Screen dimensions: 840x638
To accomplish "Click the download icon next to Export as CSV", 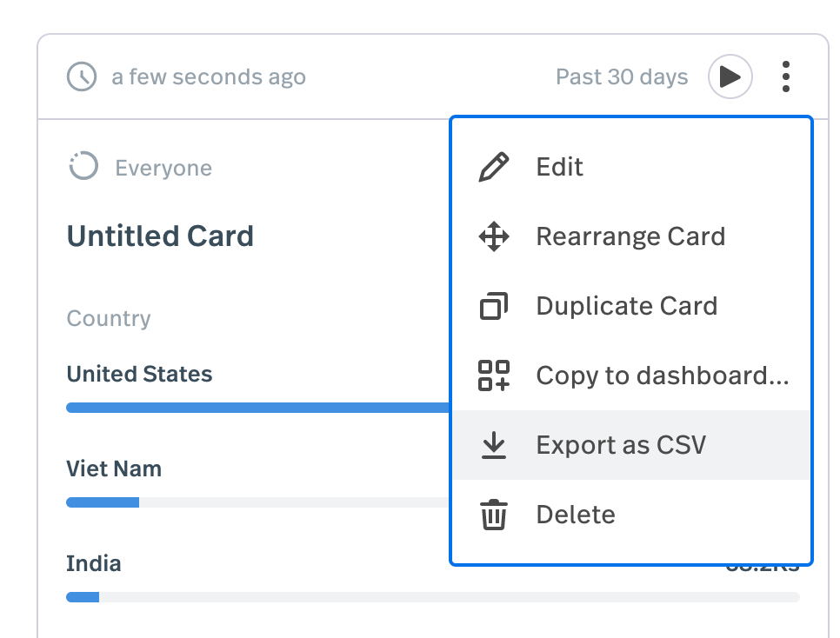I will tap(494, 444).
